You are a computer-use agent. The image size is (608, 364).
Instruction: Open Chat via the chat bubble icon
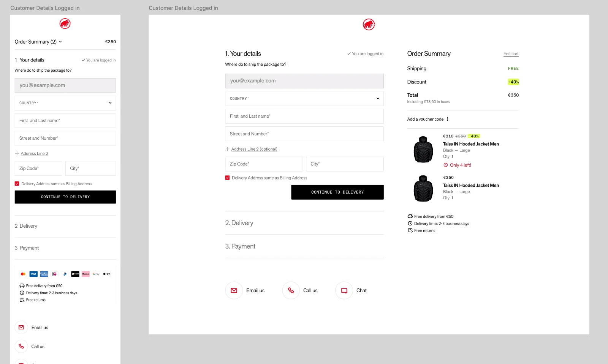pos(344,290)
